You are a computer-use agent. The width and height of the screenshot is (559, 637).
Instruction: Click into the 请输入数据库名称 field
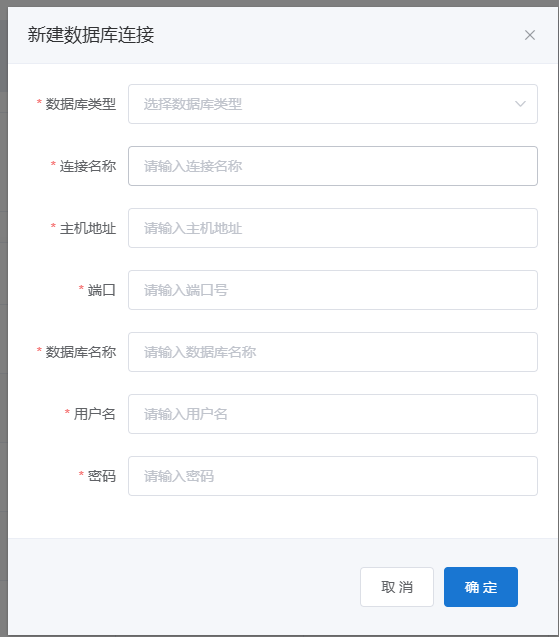tap(333, 352)
